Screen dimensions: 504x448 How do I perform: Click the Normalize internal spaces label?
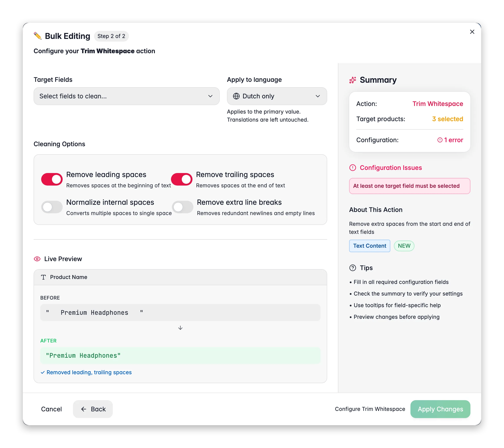click(x=110, y=203)
